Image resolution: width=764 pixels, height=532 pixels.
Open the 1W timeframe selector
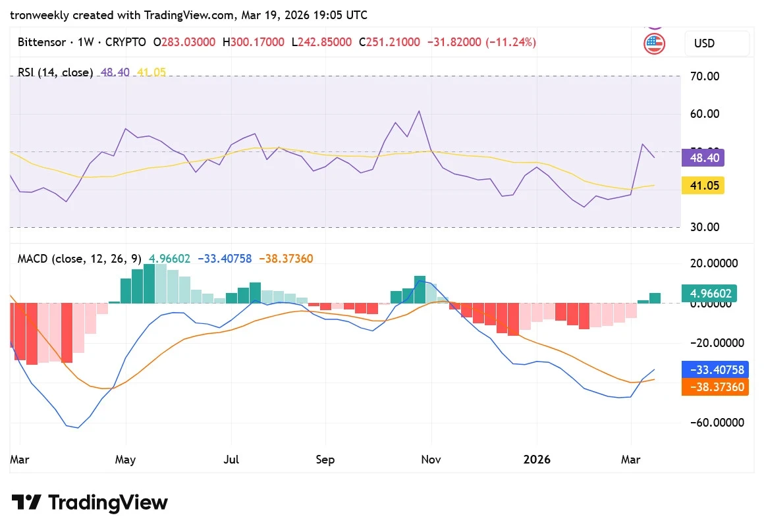click(86, 42)
